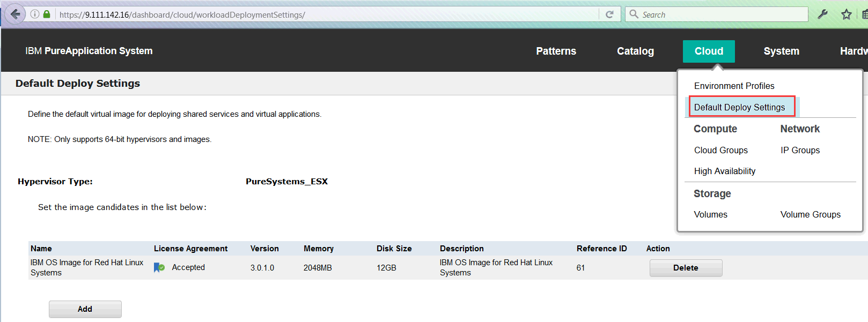The image size is (868, 322).
Task: Click the Add button
Action: pyautogui.click(x=85, y=309)
